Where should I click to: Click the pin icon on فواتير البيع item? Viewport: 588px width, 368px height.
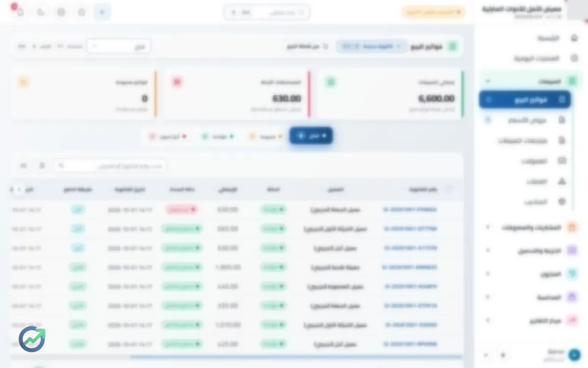[x=488, y=100]
